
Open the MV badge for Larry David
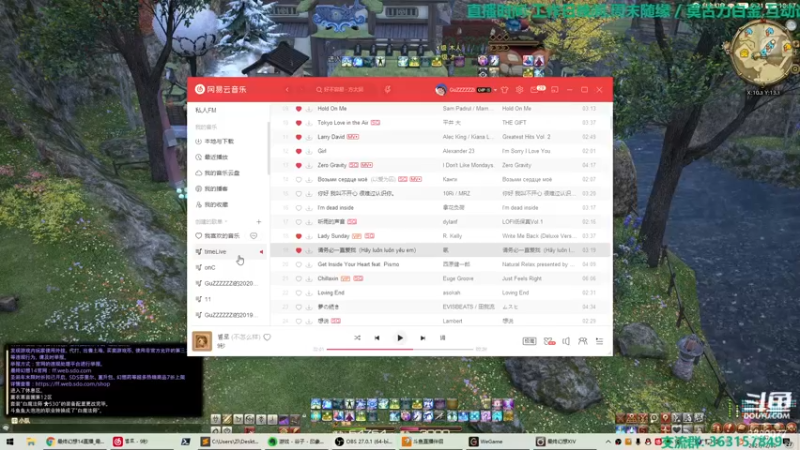point(353,137)
